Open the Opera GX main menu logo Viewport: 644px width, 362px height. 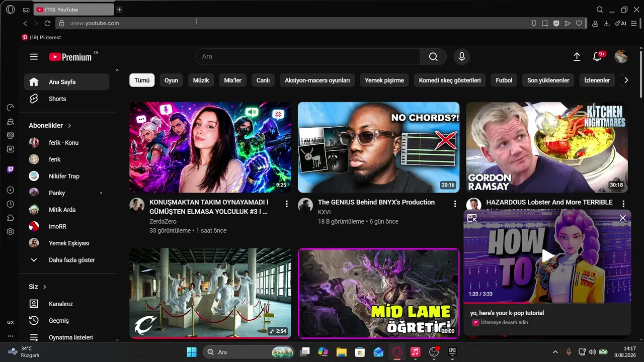click(x=11, y=10)
